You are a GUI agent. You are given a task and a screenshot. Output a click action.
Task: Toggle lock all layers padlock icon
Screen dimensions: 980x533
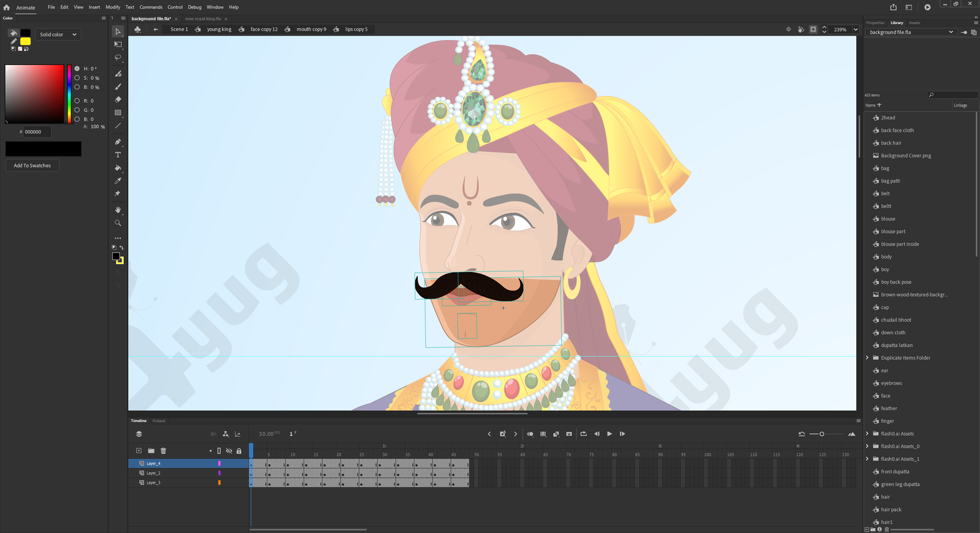[x=239, y=451]
